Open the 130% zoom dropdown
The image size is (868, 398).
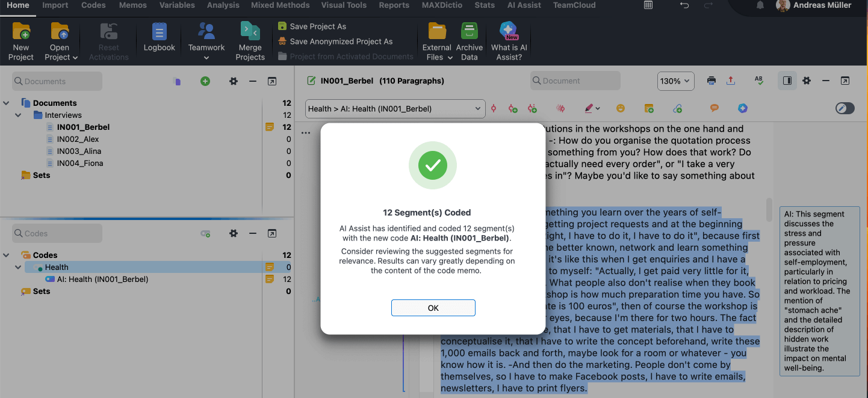(675, 81)
